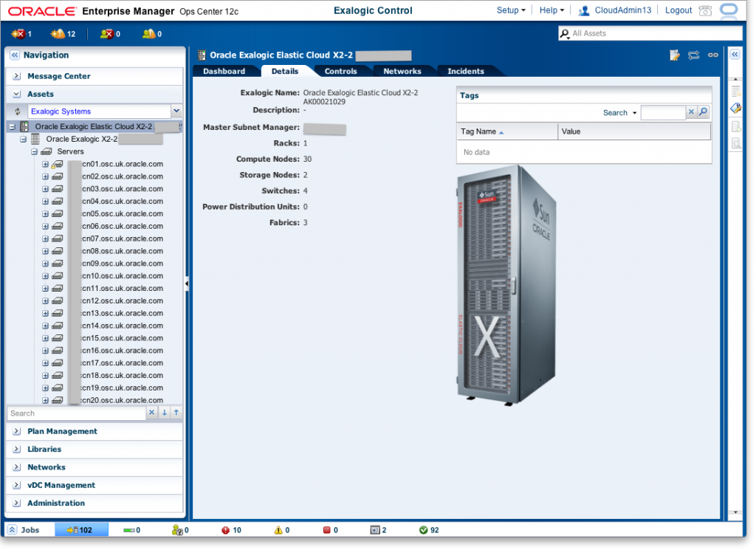Open the Tags Search options dropdown
Screen dimensions: 756x550
(634, 113)
